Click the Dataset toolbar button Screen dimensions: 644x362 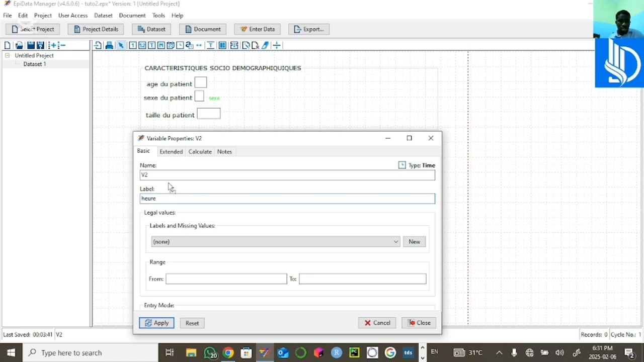pyautogui.click(x=151, y=29)
